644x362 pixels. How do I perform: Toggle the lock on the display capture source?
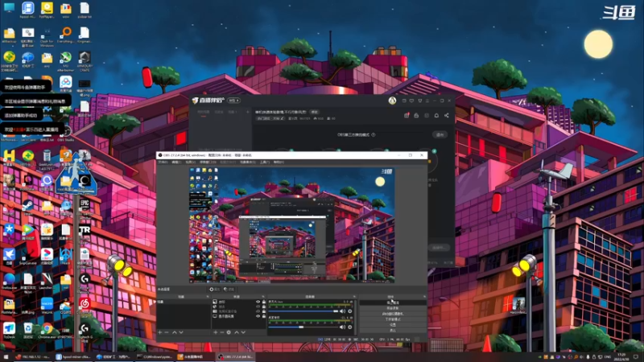(264, 316)
